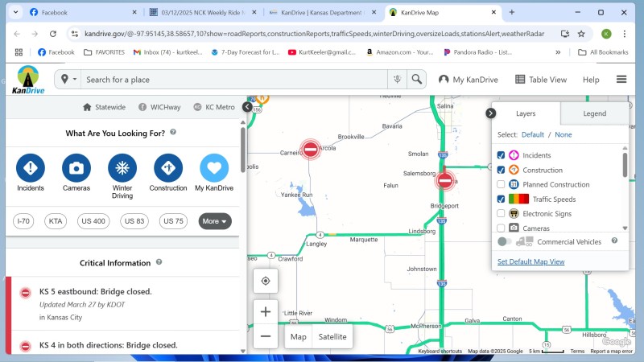This screenshot has width=644, height=362.
Task: Select the WICHway view
Action: coord(159,107)
